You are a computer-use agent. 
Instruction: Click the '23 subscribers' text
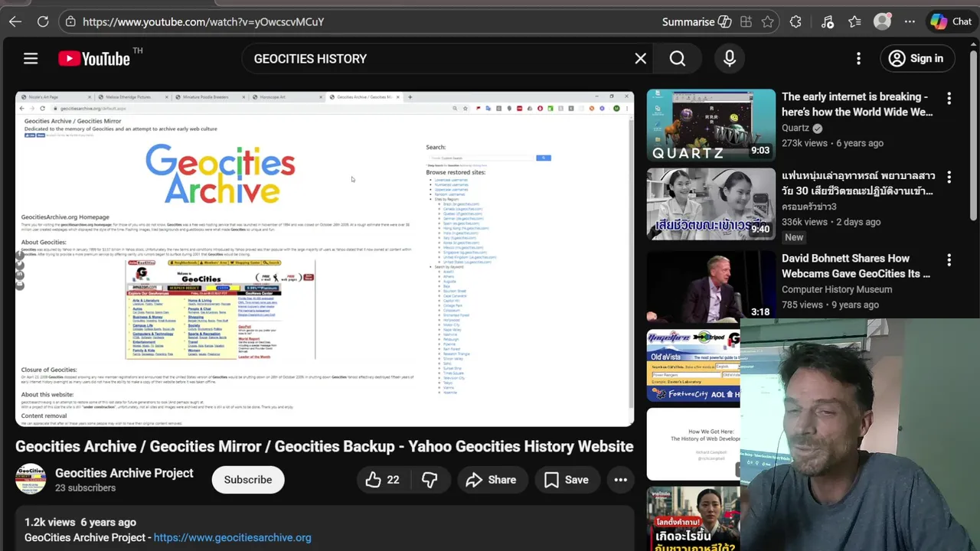pyautogui.click(x=85, y=487)
